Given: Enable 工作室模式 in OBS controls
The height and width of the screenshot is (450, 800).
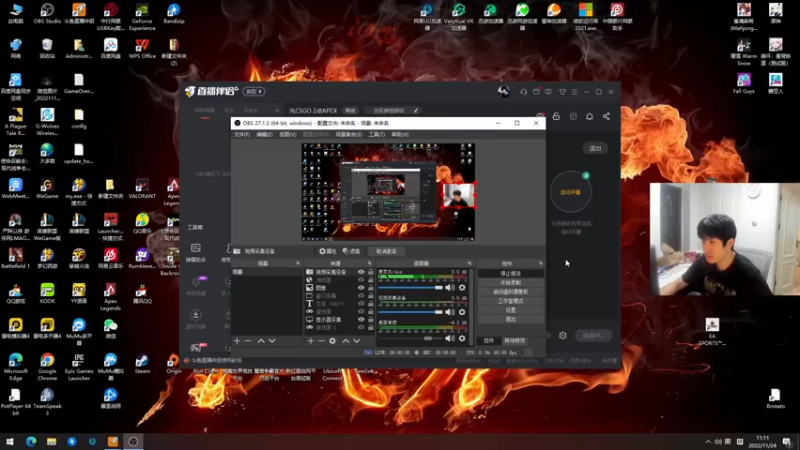Looking at the screenshot, I should point(511,301).
